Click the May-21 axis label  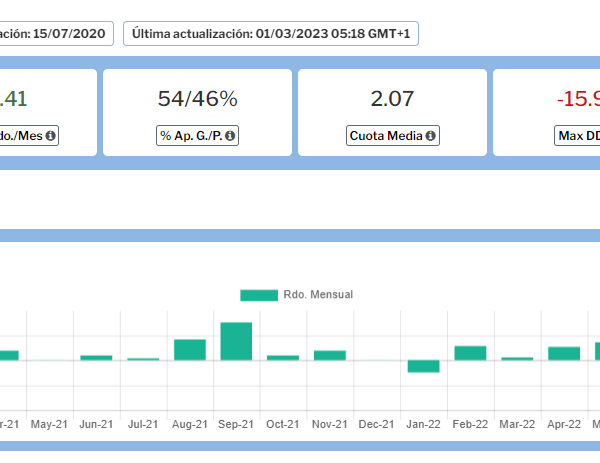[49, 424]
